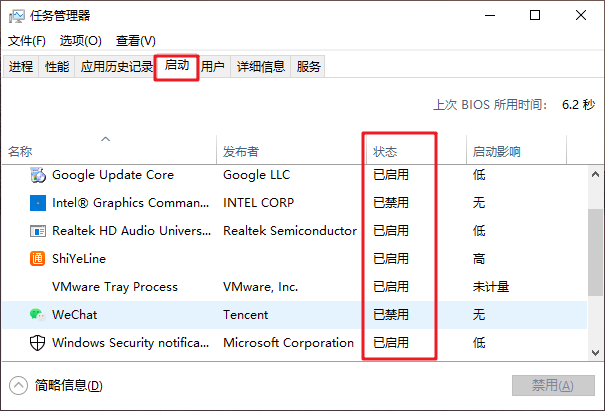
Task: Collapse to 简略信息 view using chevron
Action: [18, 385]
